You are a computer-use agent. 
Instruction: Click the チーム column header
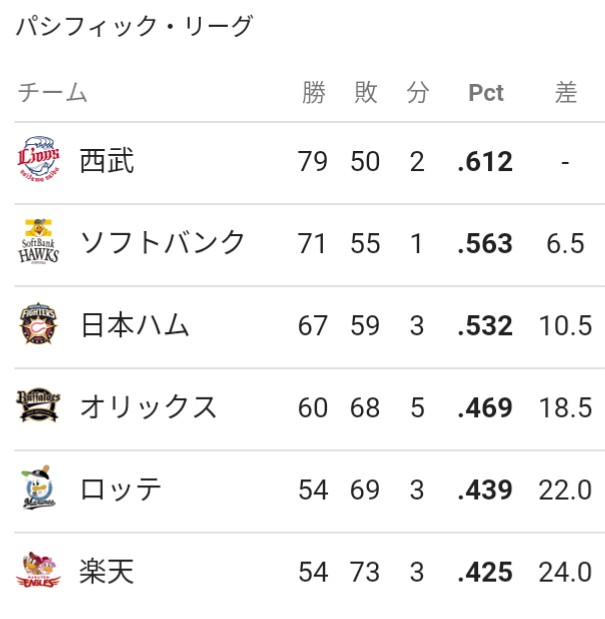(52, 92)
